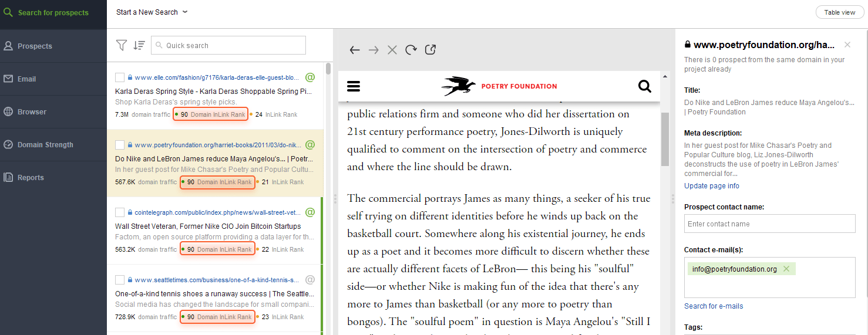Click Domain InLink Rank for elle.com

coord(210,114)
